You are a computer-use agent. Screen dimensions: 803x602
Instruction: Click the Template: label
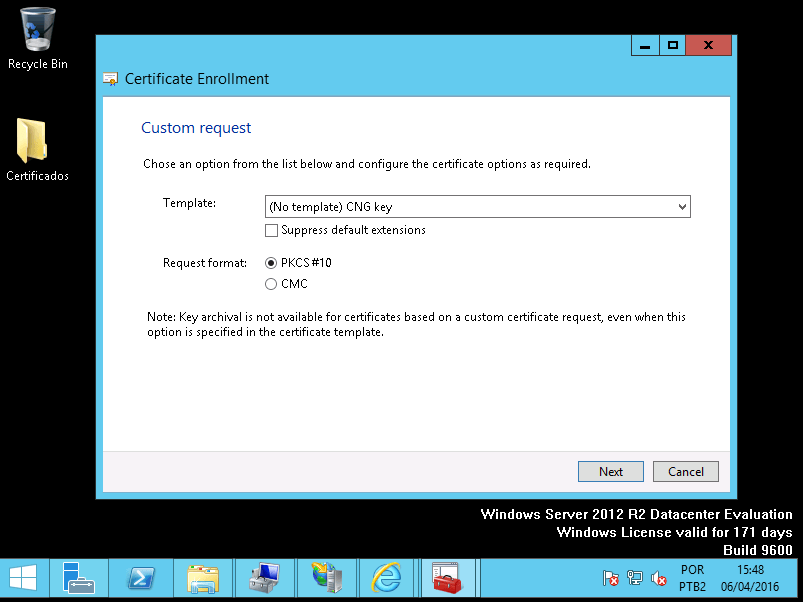[189, 203]
